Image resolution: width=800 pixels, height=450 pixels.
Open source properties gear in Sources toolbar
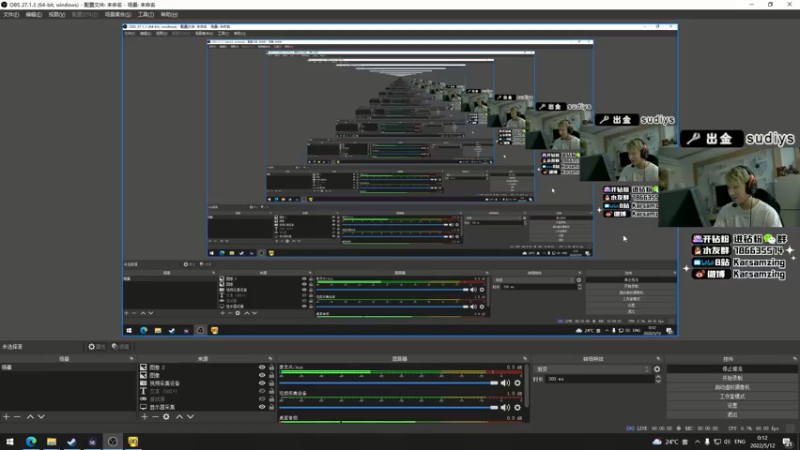point(166,417)
